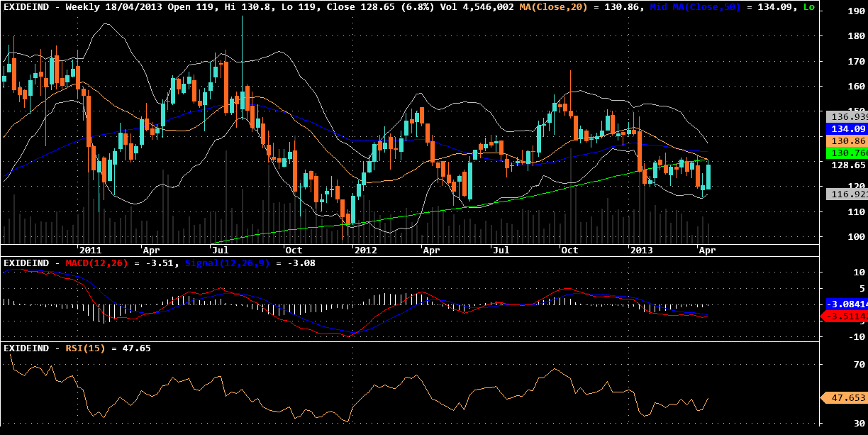Screen dimensions: 868x435
Task: Click the Vol 4,546,002 value in header
Action: point(477,6)
